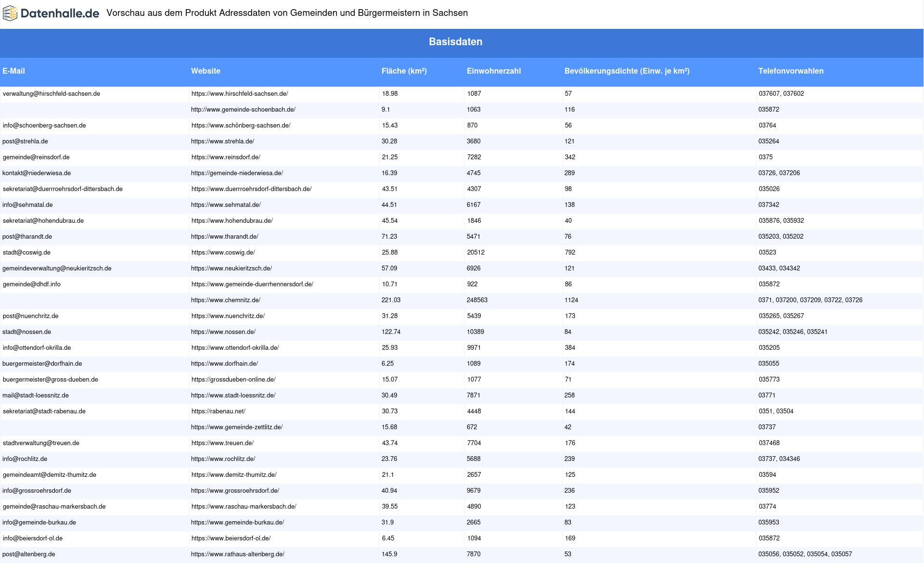Click email buergermeister@gross-dueben.de
The width and height of the screenshot is (924, 563).
click(51, 380)
